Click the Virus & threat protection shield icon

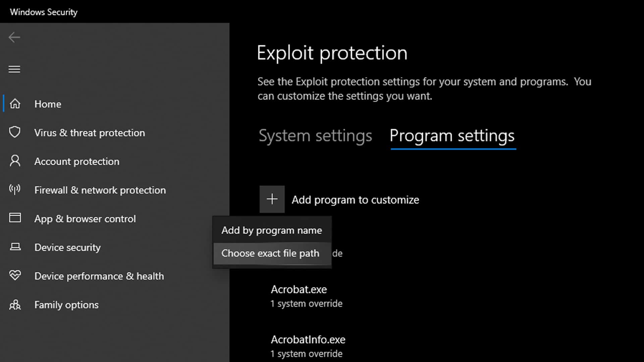coord(15,132)
